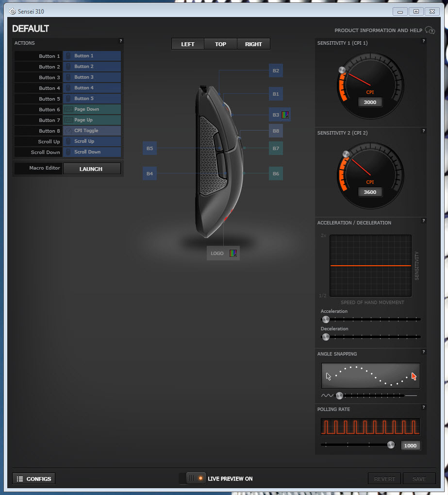Screen dimensions: 448x495
Task: Change the Button 6 Page Down assignment
Action: point(92,109)
